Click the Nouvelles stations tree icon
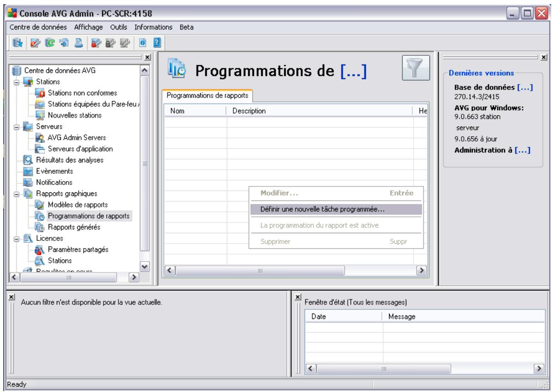The width and height of the screenshot is (553, 392). [x=41, y=115]
